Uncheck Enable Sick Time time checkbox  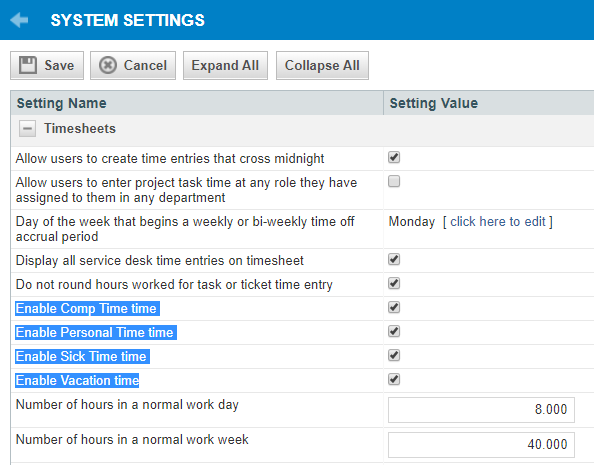394,355
